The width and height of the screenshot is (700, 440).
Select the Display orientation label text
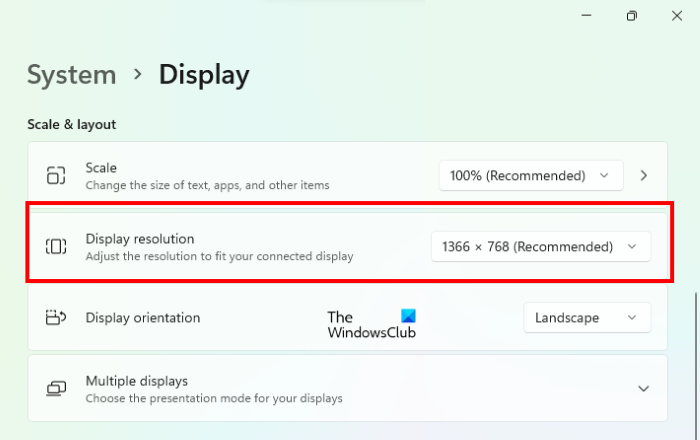click(x=143, y=318)
